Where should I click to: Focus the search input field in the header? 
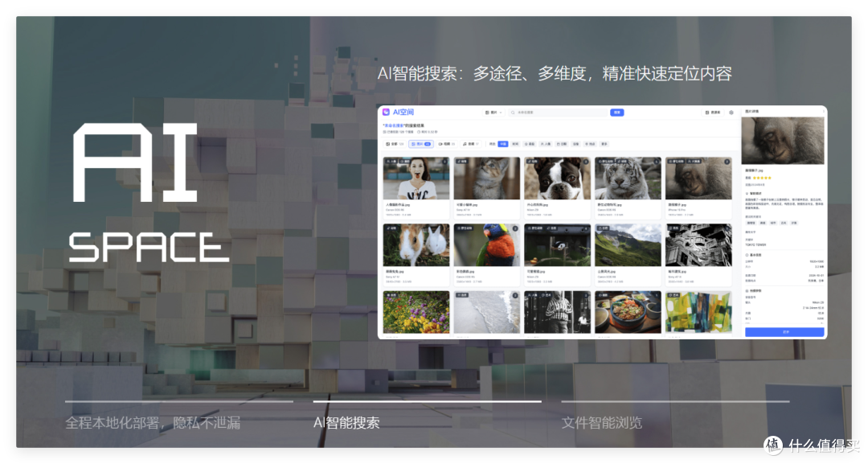tap(559, 113)
